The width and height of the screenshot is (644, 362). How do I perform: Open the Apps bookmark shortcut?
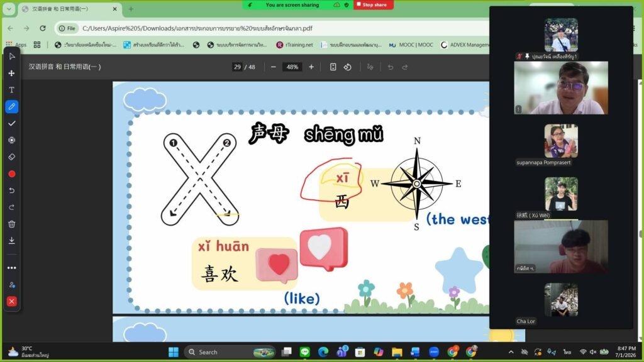tap(16, 45)
